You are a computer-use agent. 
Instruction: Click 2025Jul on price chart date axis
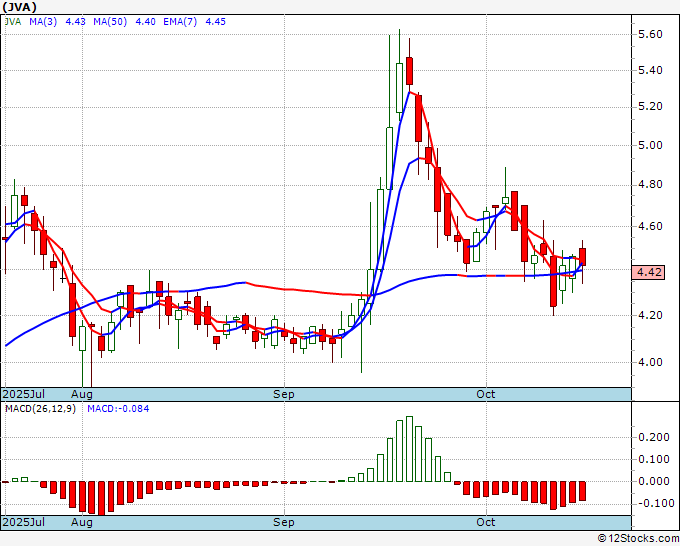pos(24,394)
